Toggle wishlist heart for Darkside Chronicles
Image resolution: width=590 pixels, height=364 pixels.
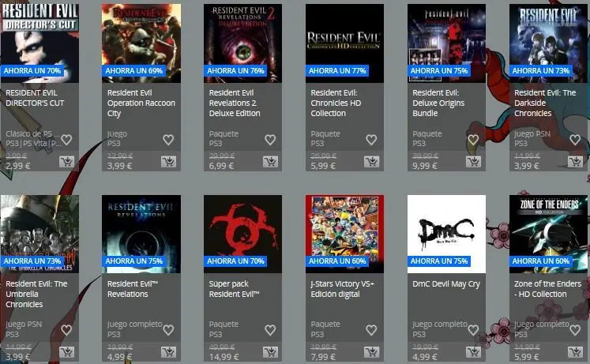click(x=575, y=140)
